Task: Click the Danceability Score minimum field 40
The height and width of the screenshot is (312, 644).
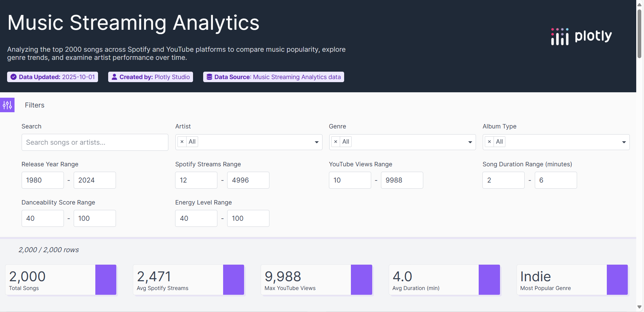Action: [x=43, y=218]
